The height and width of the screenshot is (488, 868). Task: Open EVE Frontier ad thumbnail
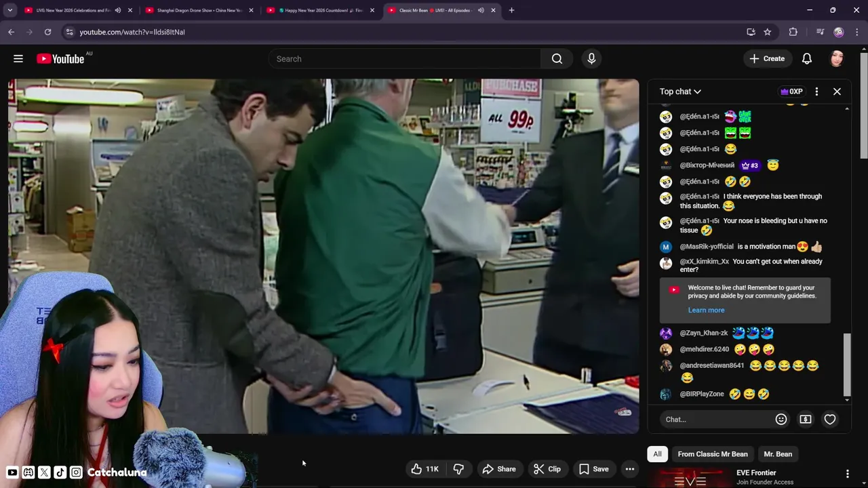(691, 478)
